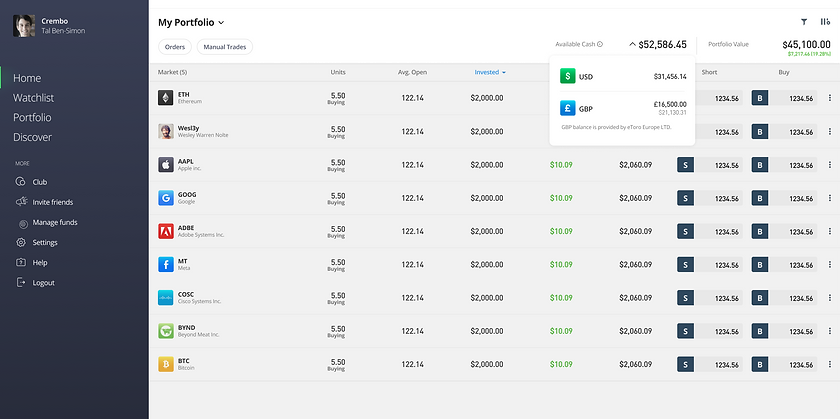Click the Ethereum market logo
This screenshot has height=419, width=840.
[x=166, y=98]
